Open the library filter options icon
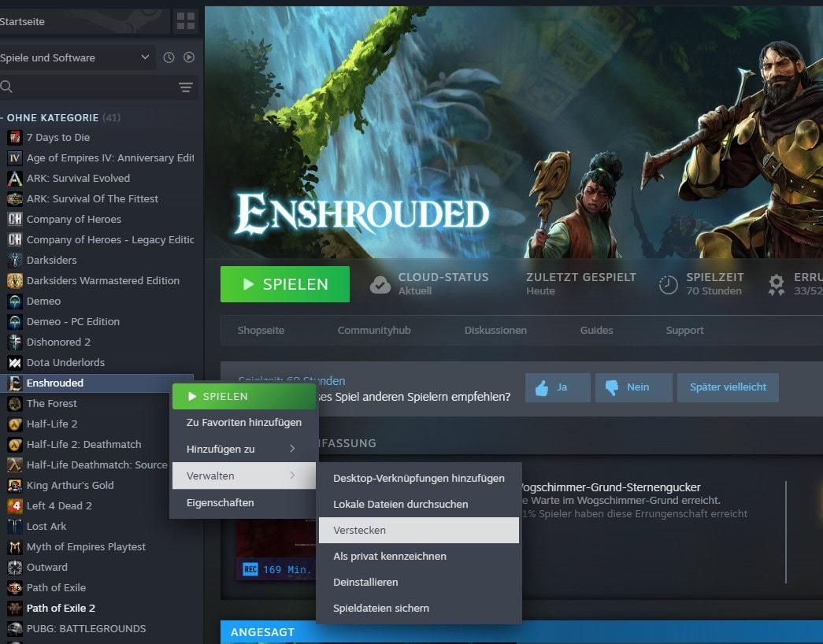This screenshot has width=823, height=644. click(x=185, y=87)
